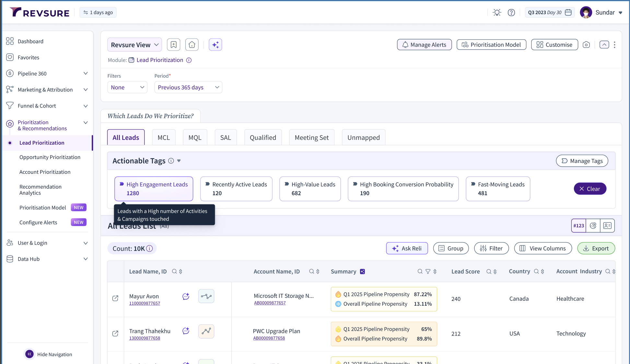Toggle Fast-Moving Leads tag

498,189
